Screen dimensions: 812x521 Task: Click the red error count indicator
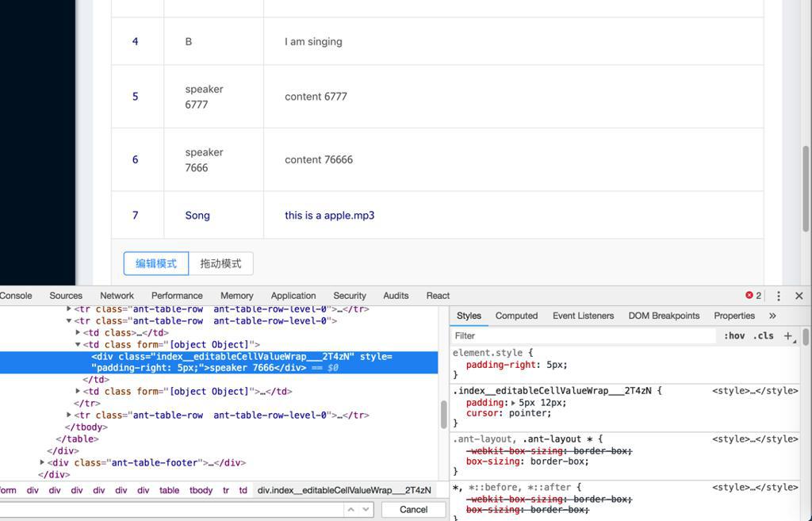(753, 296)
